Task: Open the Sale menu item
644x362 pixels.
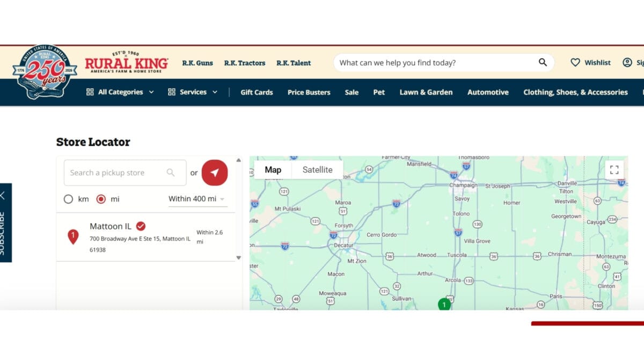Action: point(352,92)
